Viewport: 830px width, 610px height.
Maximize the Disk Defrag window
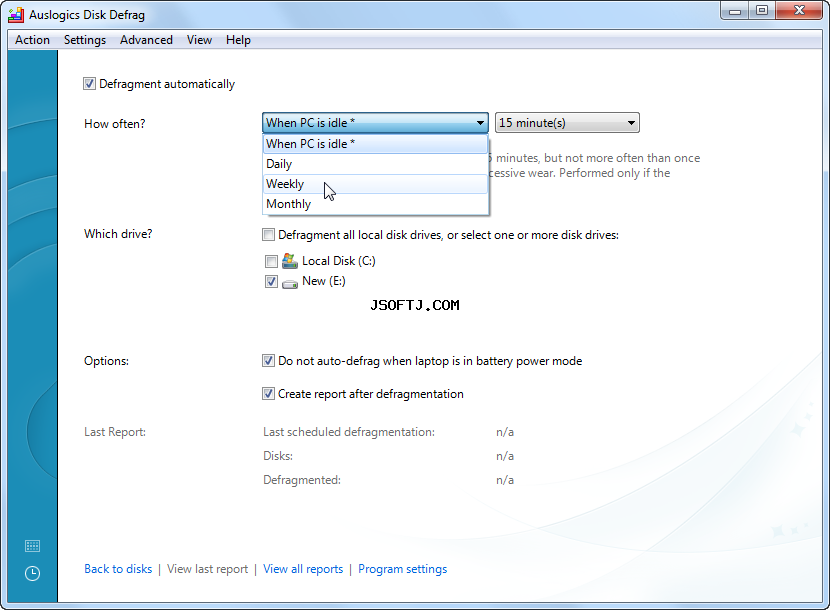point(762,11)
